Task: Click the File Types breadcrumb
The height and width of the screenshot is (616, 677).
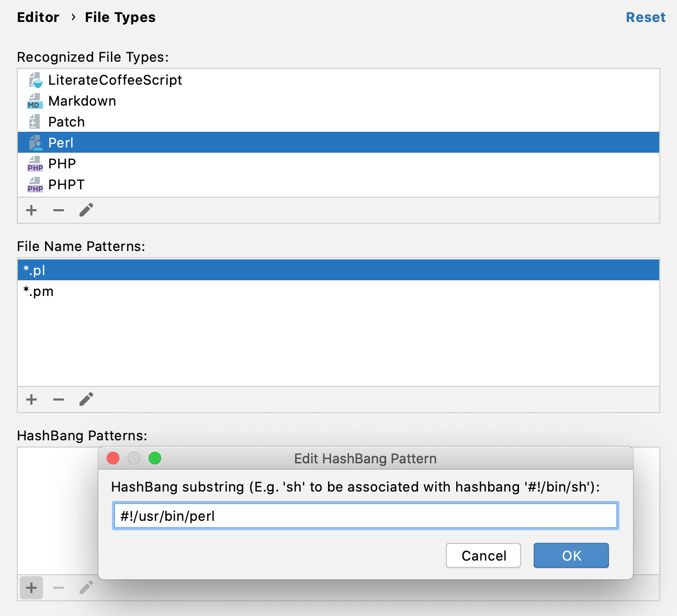Action: coord(120,17)
